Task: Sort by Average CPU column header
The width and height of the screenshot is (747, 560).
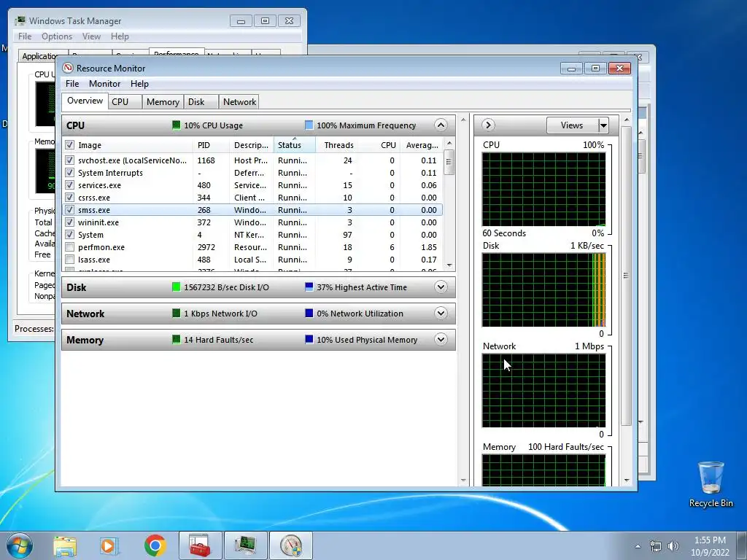Action: (421, 145)
